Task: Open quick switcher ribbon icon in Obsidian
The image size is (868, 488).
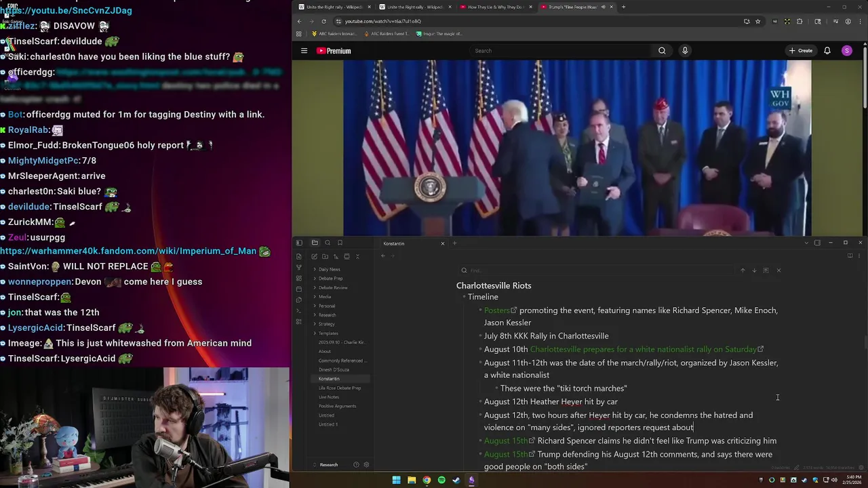Action: pyautogui.click(x=299, y=256)
